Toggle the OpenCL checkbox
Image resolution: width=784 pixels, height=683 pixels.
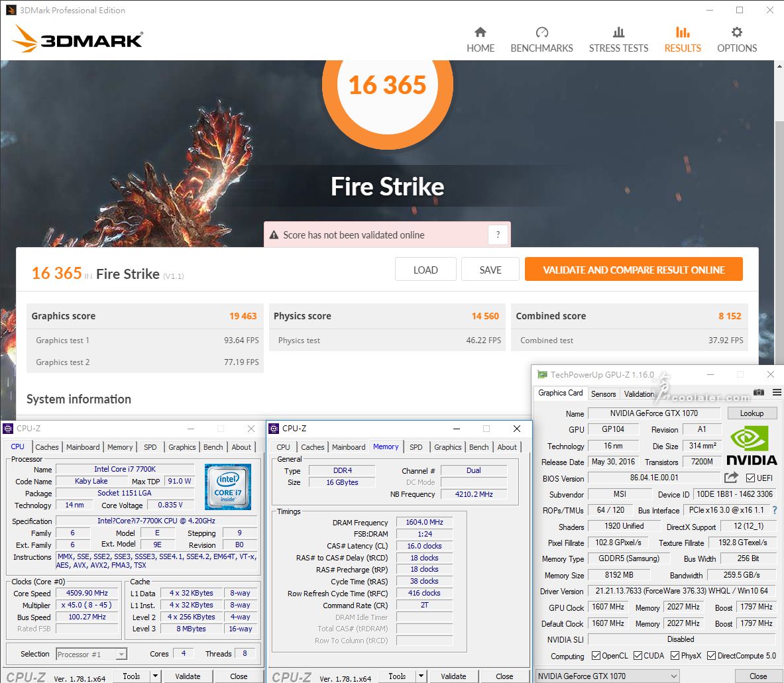click(x=596, y=656)
